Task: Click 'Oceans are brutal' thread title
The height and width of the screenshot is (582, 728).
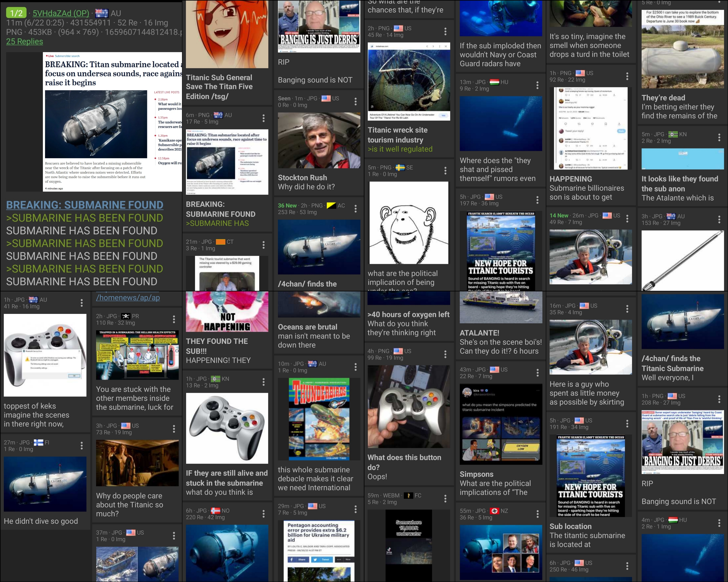Action: [x=307, y=327]
